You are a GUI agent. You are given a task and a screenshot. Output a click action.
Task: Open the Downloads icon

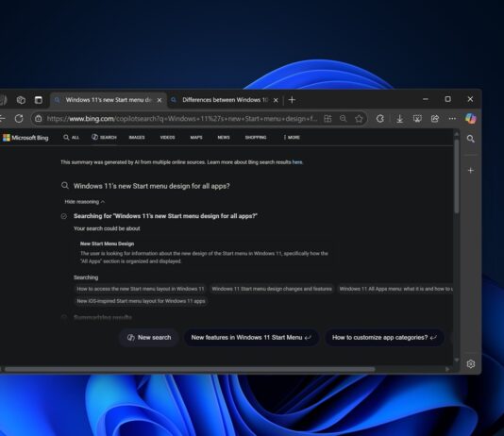click(x=399, y=119)
